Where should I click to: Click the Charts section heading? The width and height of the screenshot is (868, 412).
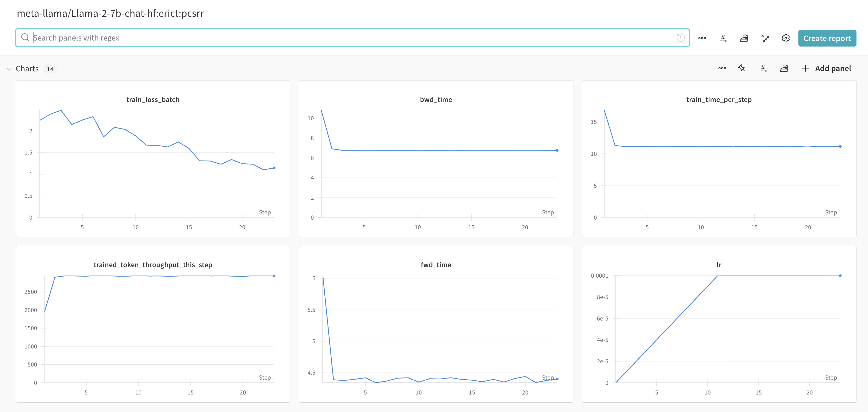27,69
